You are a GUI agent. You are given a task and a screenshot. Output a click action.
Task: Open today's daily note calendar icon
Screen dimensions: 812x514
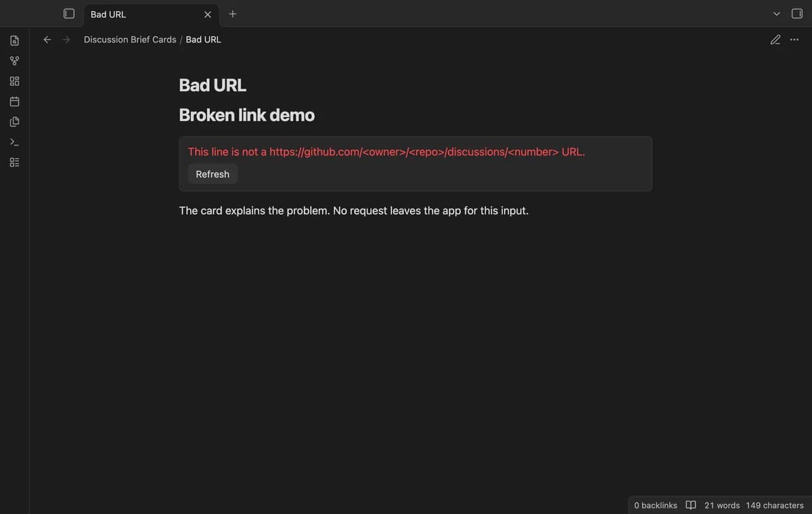point(14,101)
